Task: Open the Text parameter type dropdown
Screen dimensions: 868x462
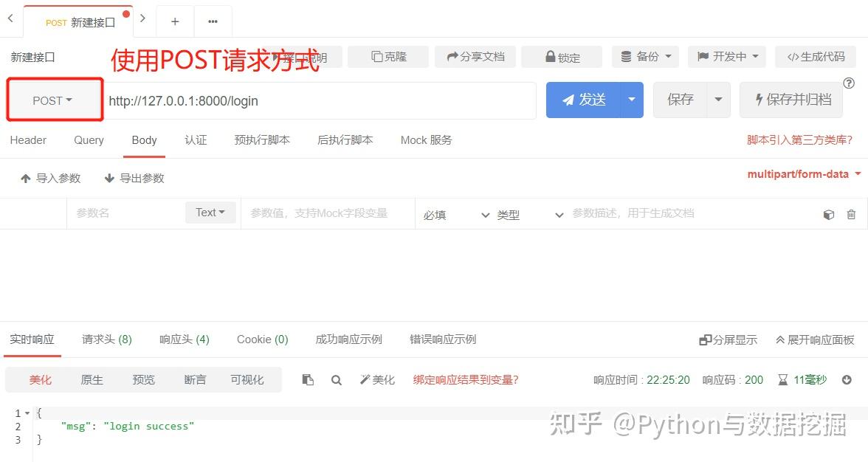Action: point(210,213)
